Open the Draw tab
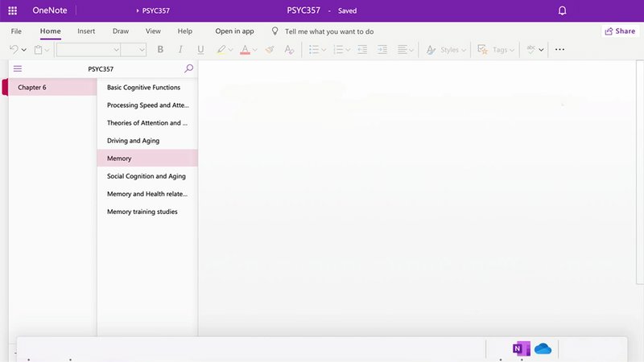Viewport: 644px width, 362px height. click(x=121, y=31)
